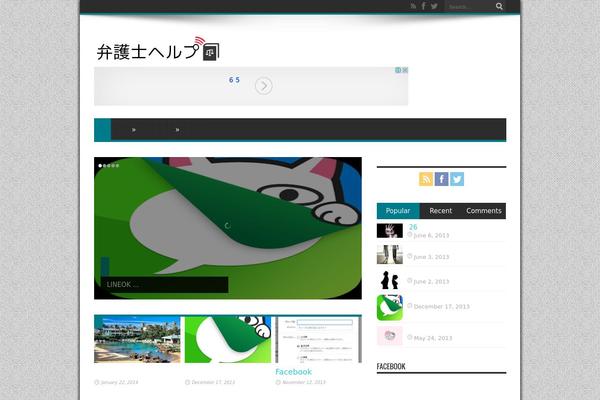Open the June 2, 2013 silhouette thumbnail
600x400 pixels.
click(390, 280)
